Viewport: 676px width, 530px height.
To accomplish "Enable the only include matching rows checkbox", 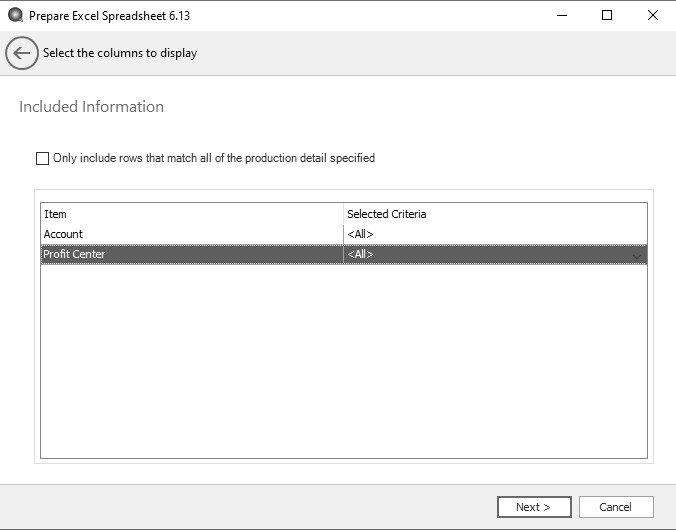I will 42,158.
